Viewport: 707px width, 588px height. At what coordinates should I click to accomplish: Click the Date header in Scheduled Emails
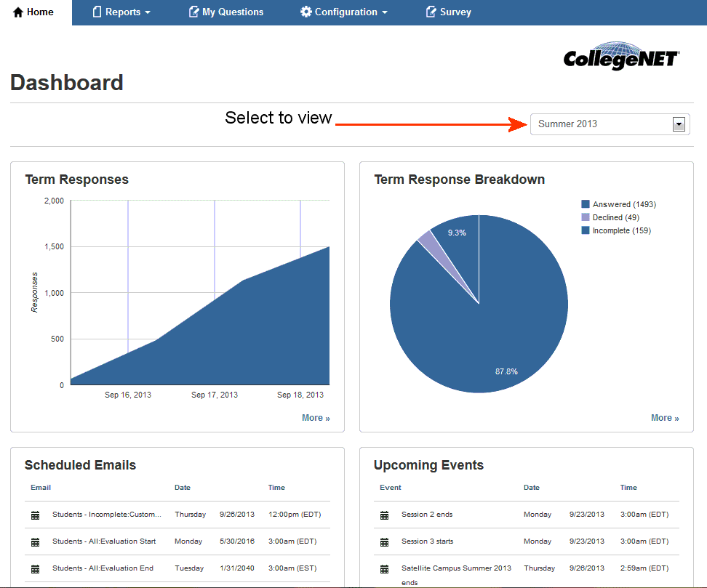point(182,487)
